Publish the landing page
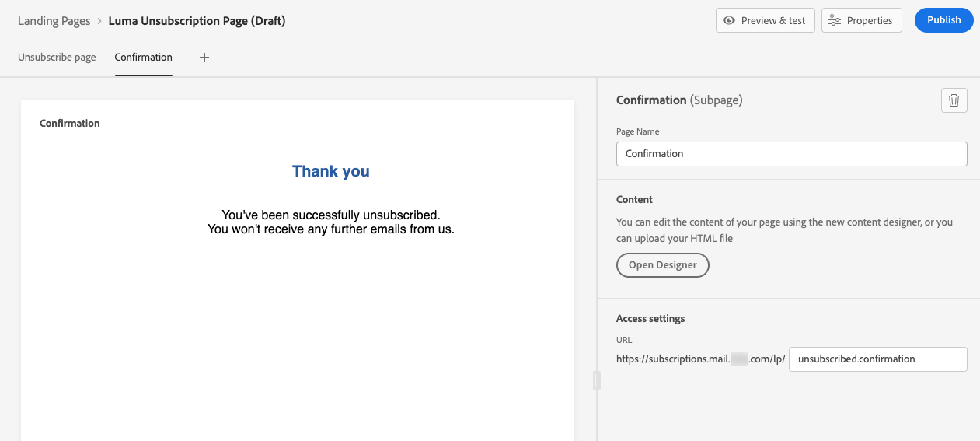This screenshot has width=980, height=441. click(x=943, y=20)
